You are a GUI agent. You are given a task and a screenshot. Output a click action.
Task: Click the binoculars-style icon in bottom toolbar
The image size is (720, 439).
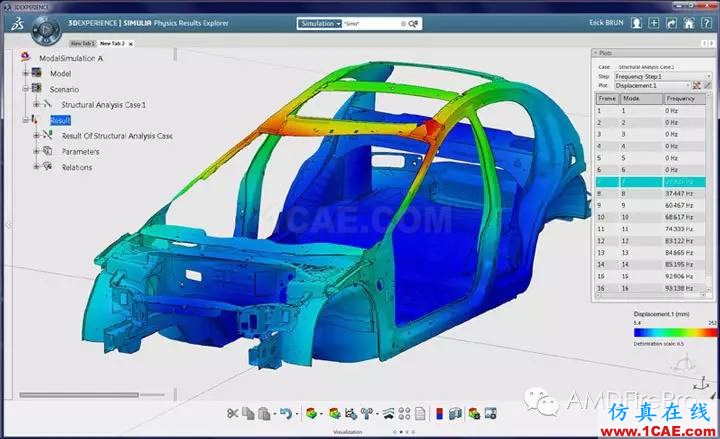367,414
